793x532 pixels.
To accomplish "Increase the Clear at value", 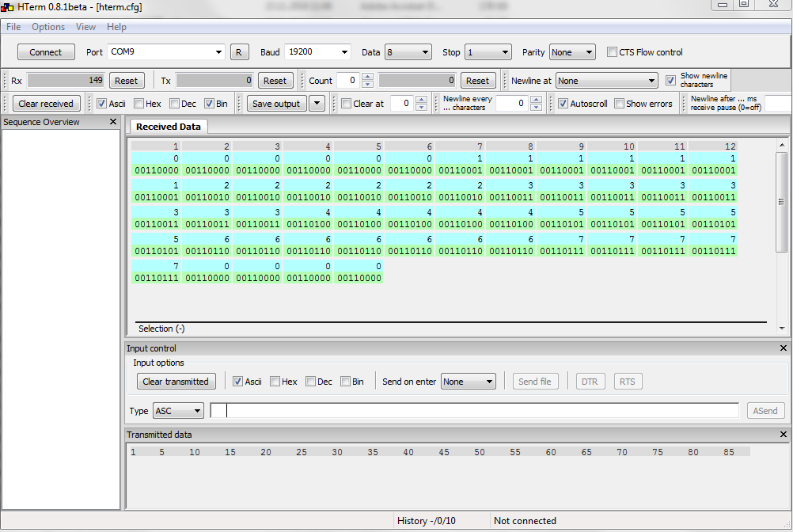I will click(x=421, y=100).
